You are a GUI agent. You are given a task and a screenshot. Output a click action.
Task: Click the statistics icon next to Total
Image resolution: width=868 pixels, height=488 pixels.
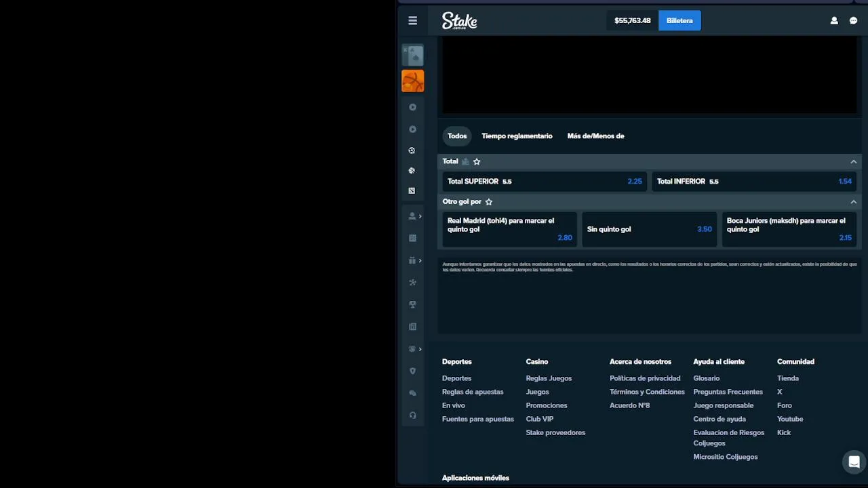tap(465, 161)
